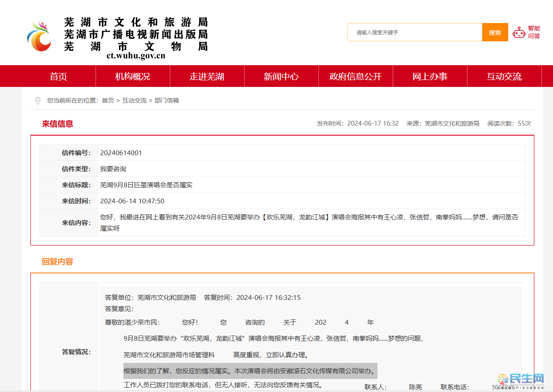Click the 来信信息 section heading

pos(57,124)
